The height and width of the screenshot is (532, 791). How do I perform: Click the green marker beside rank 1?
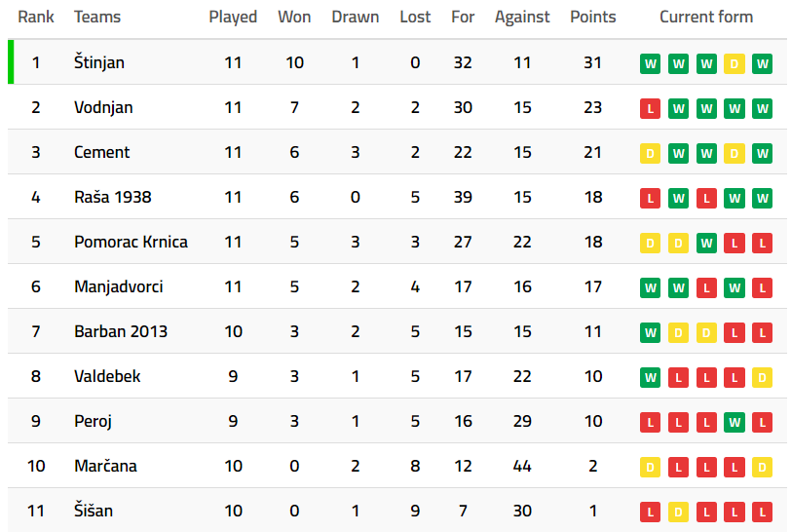pos(11,62)
